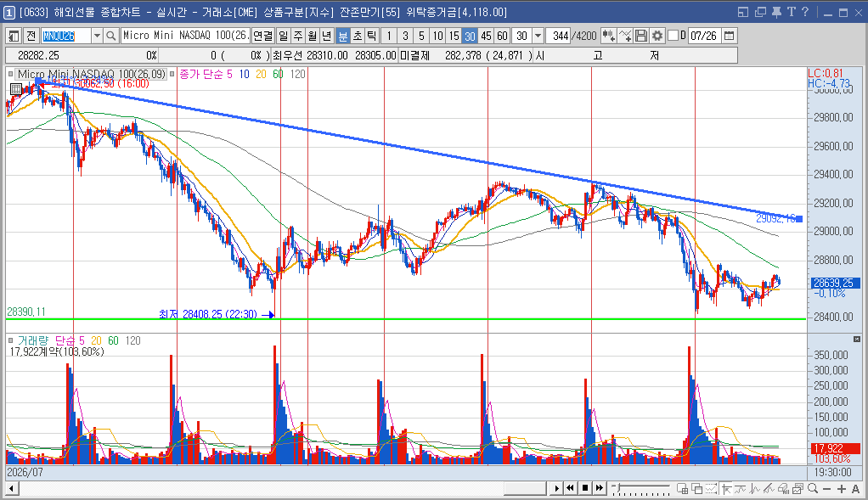Click the Micro Mini NASDAQ 100 chart title
This screenshot has height=500, width=868.
pyautogui.click(x=92, y=74)
